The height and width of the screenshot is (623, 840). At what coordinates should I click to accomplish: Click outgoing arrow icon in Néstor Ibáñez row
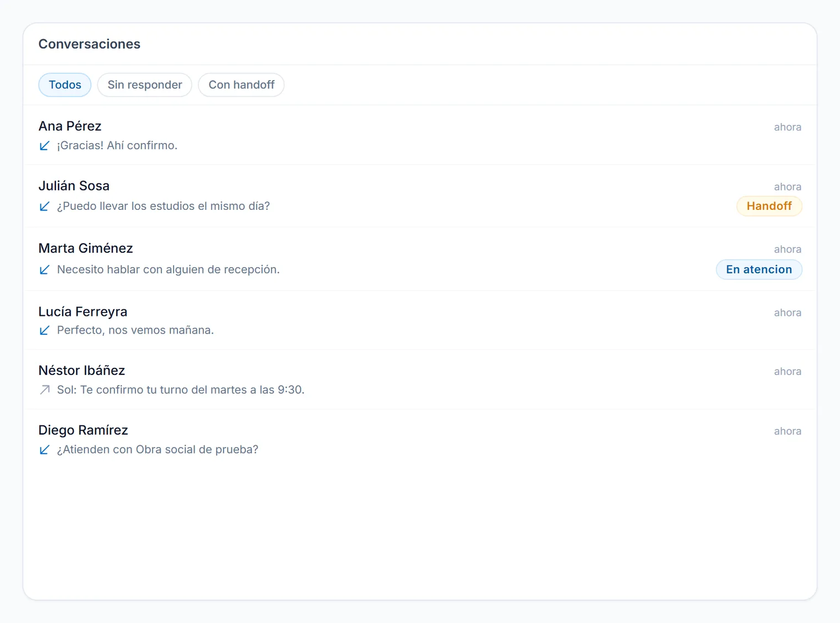tap(45, 390)
